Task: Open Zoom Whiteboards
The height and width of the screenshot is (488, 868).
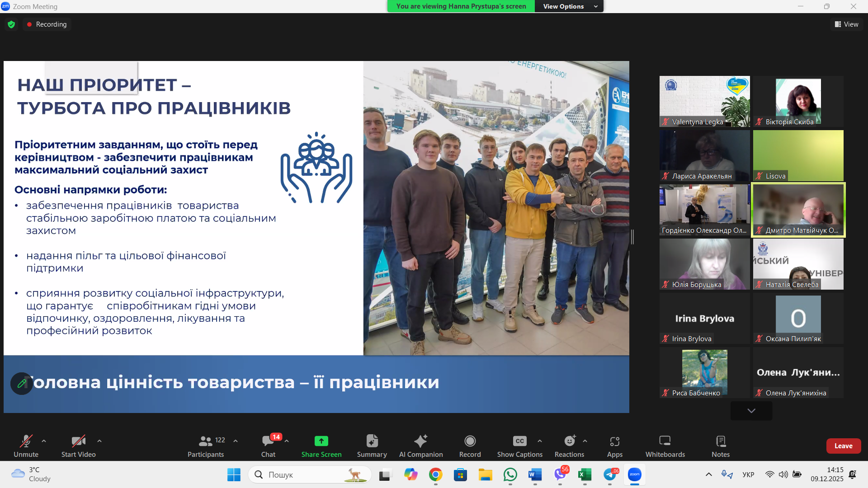Action: click(665, 446)
